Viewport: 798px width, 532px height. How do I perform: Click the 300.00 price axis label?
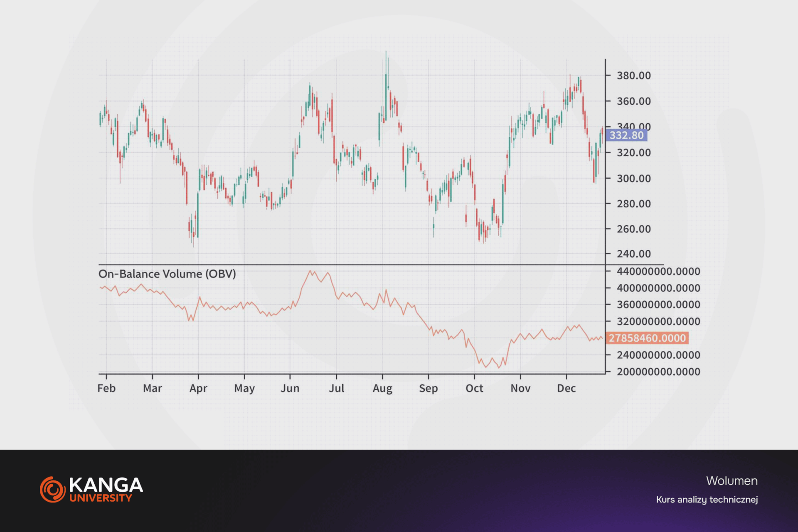[x=634, y=178]
